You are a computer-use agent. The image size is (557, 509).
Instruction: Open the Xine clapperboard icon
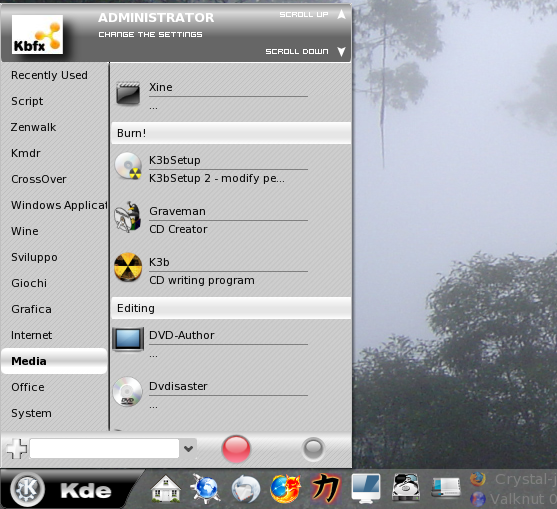(128, 93)
